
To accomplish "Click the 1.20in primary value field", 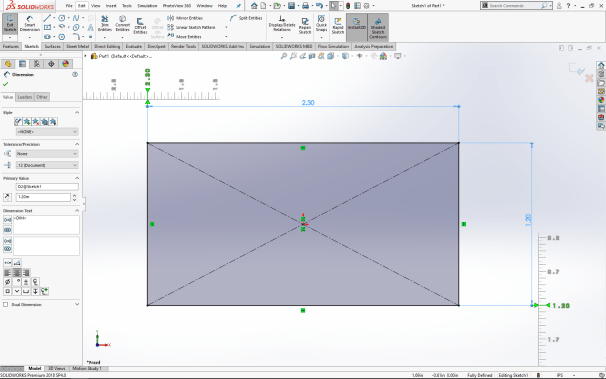I will (43, 197).
